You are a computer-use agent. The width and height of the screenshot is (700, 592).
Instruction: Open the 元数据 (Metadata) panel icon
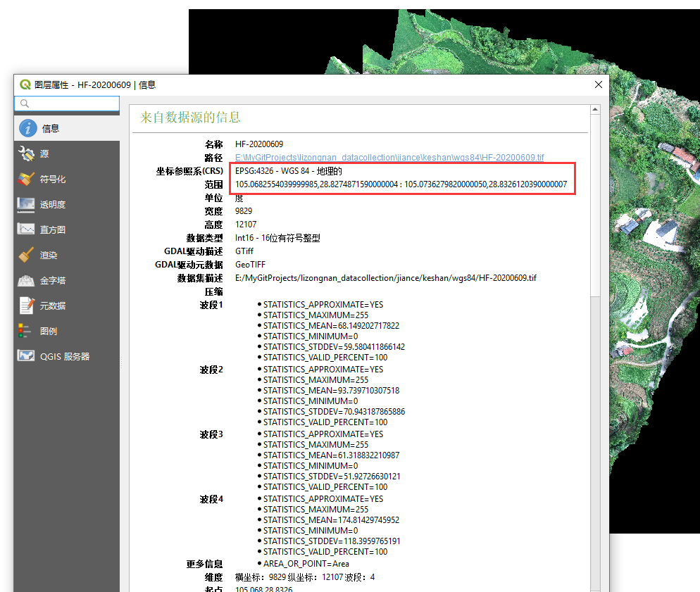(27, 305)
